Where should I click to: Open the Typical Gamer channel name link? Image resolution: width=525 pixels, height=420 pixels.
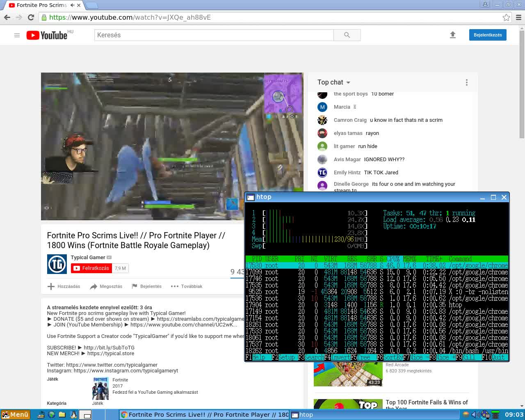point(88,258)
